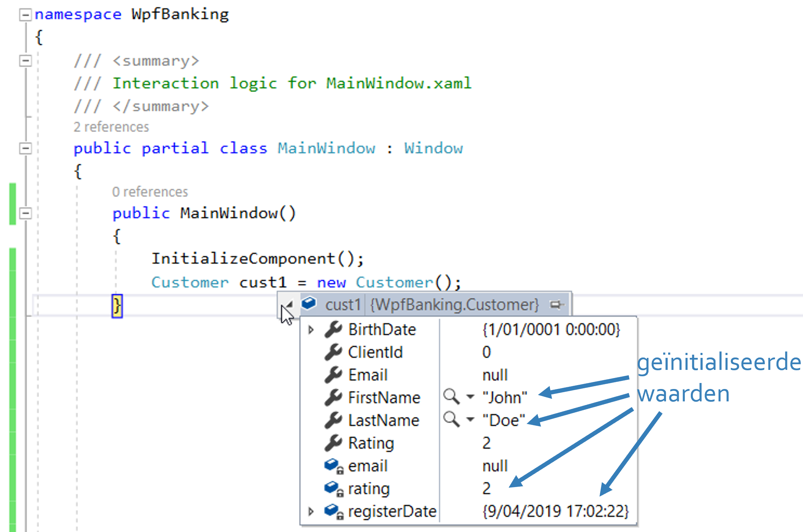
Task: Click the highlighted closing brace of constructor
Action: (x=117, y=306)
